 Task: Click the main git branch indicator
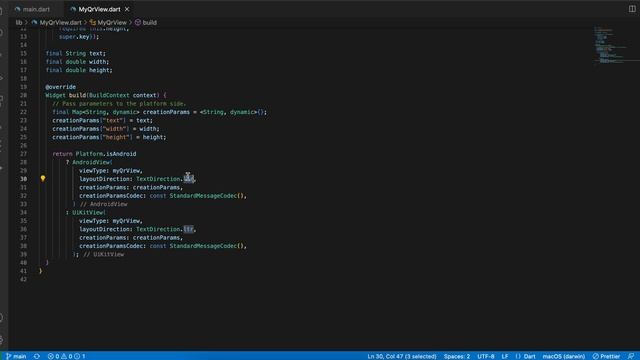click(x=16, y=356)
